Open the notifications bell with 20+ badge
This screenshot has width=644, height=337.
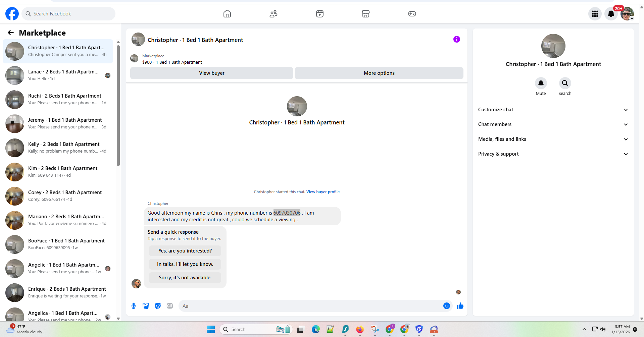611,14
